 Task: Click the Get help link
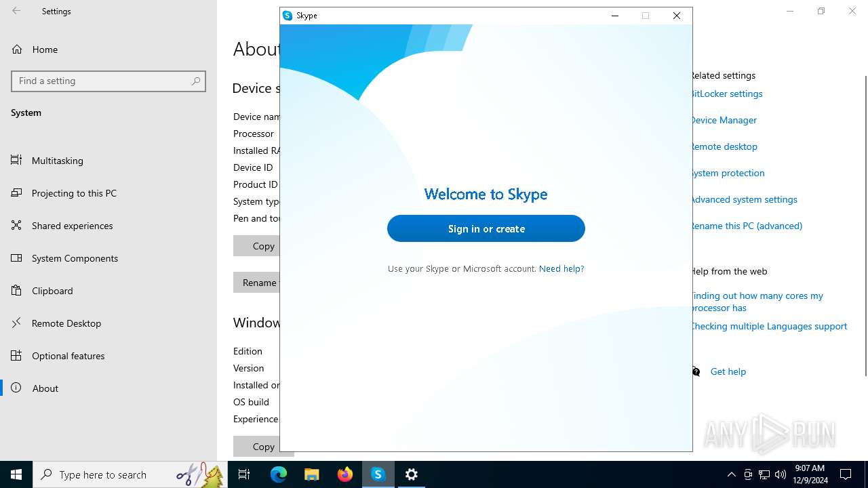click(x=728, y=371)
